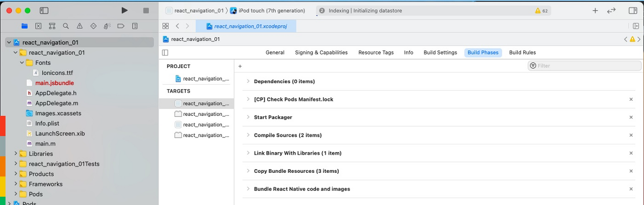Delete the Compile Sources phase

pyautogui.click(x=631, y=135)
